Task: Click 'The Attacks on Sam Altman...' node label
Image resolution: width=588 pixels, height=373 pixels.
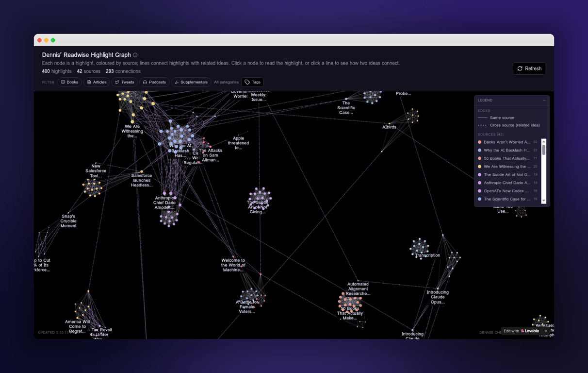Action: click(x=211, y=155)
